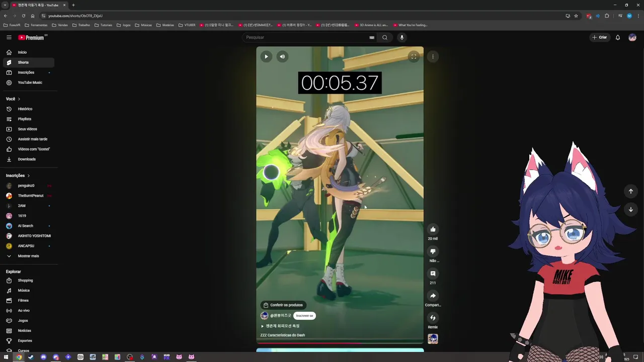
Task: Open Notícias in Explorar
Action: [x=29, y=331]
